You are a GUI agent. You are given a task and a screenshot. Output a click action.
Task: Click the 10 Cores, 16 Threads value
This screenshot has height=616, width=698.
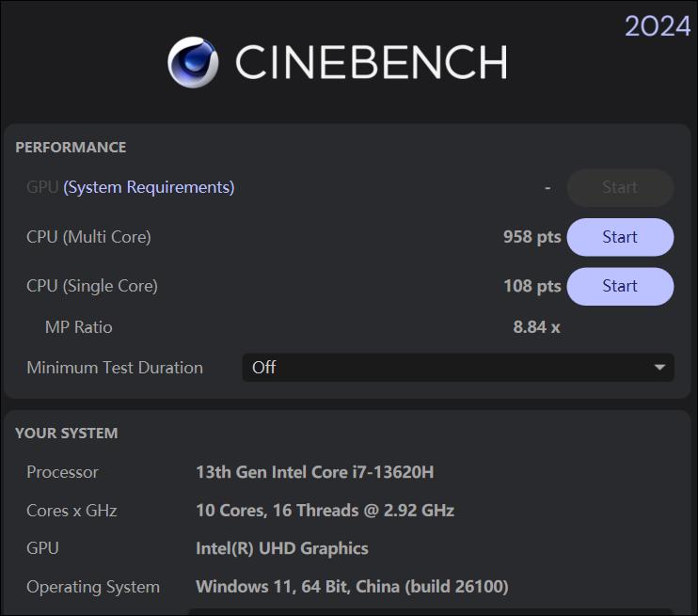(x=325, y=511)
